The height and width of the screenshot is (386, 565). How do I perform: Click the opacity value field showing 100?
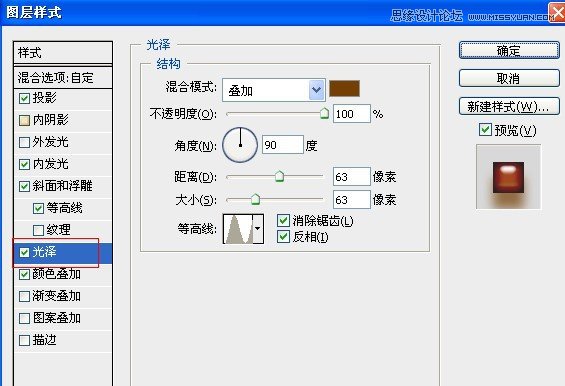click(352, 114)
